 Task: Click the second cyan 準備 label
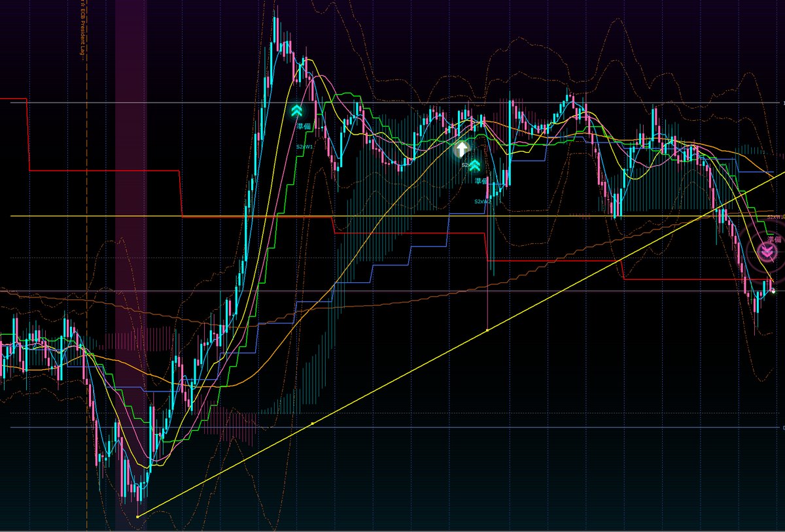tap(482, 181)
